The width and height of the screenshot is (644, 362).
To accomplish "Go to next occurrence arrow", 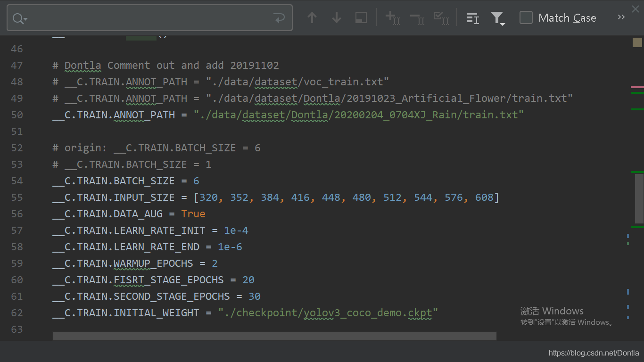I will [336, 18].
